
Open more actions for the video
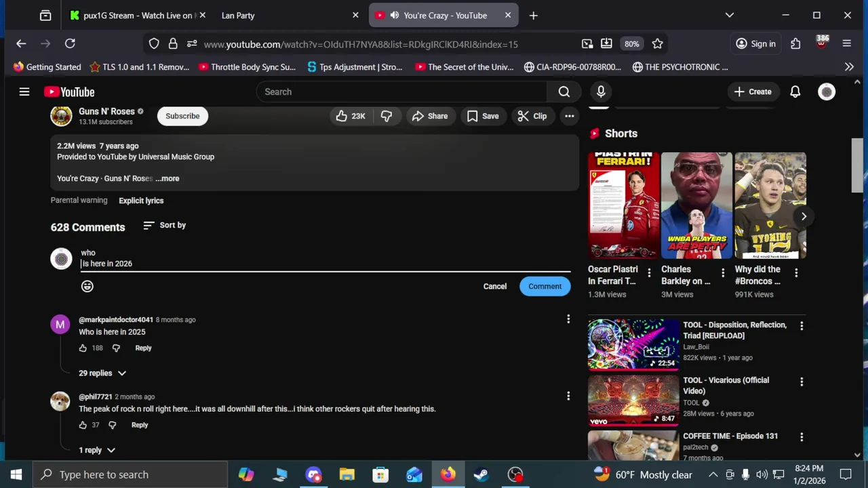pos(570,116)
